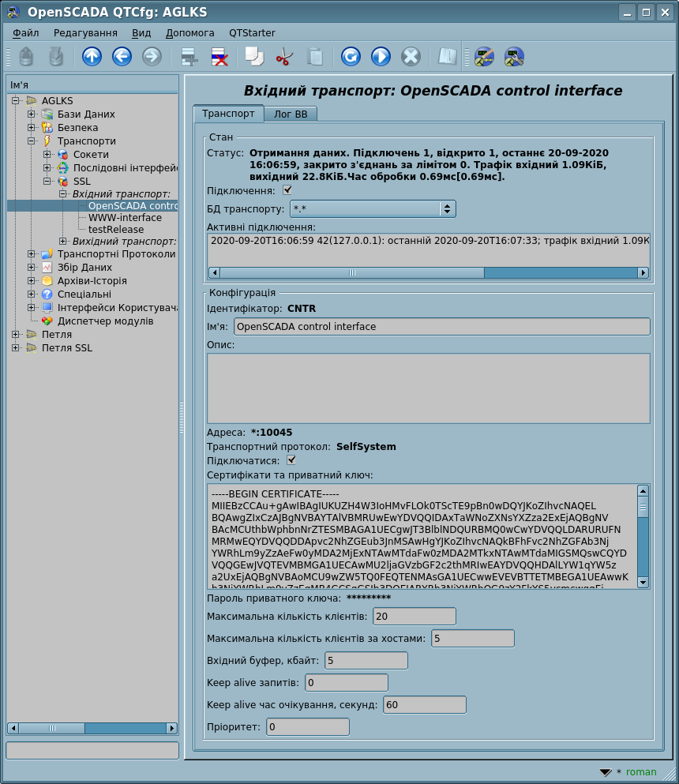The image size is (679, 784).
Task: Click the Add item toolbar icon
Action: (x=189, y=57)
